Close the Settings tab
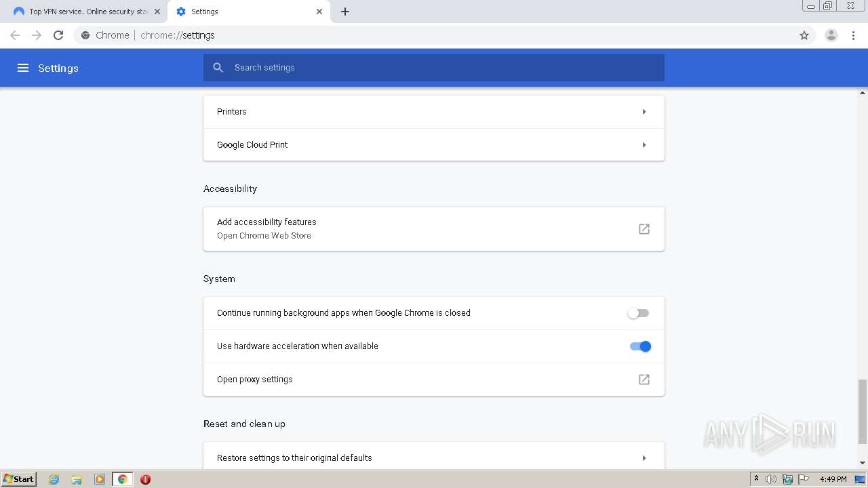The height and width of the screenshot is (488, 868). [319, 12]
